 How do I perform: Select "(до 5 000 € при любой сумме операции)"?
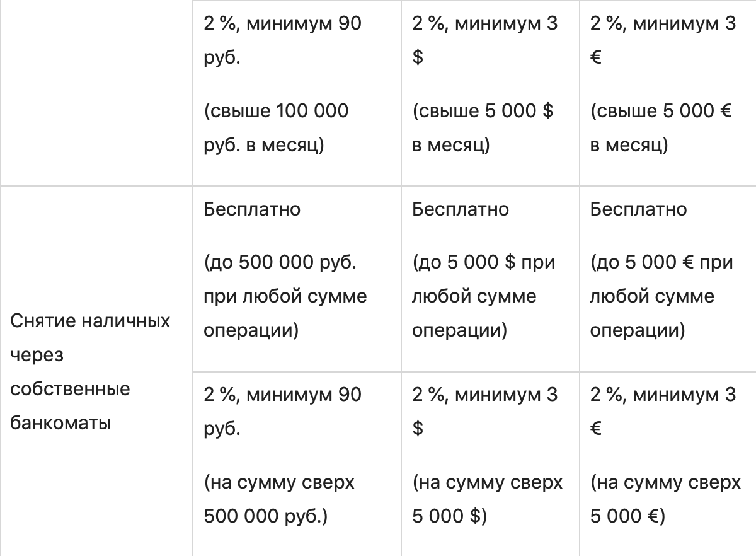(x=661, y=296)
